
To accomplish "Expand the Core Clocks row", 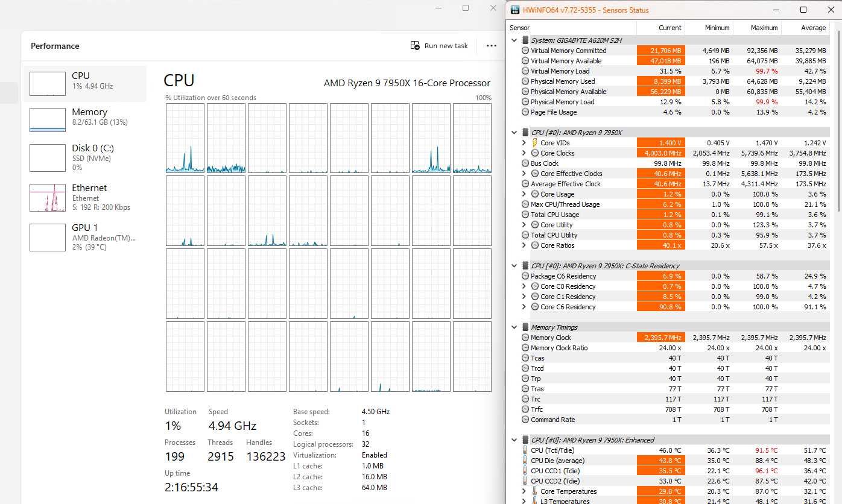I will pyautogui.click(x=524, y=153).
